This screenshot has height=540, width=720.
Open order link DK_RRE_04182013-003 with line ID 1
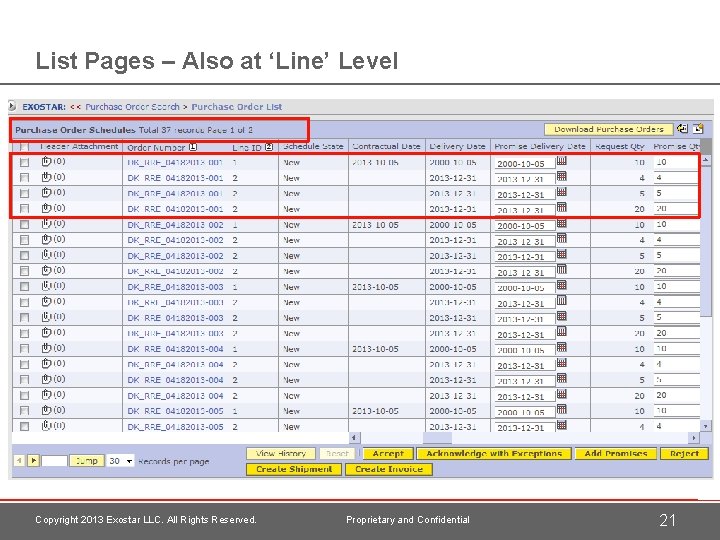tap(175, 287)
